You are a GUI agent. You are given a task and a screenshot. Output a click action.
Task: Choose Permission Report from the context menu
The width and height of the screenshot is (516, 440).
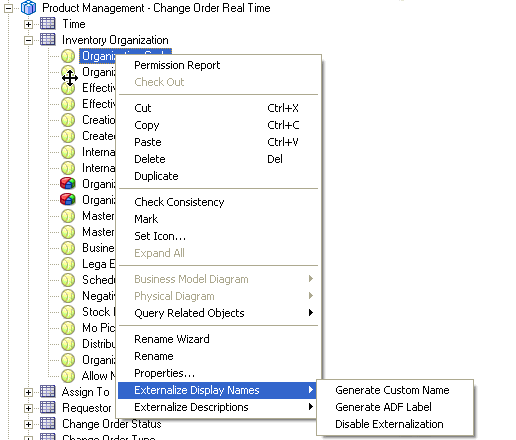point(177,65)
